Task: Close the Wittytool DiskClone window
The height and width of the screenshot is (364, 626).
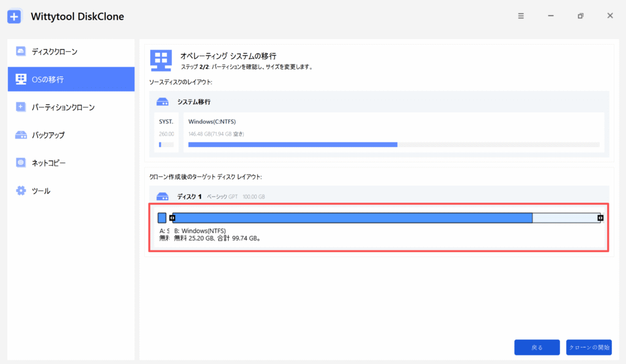Action: (x=610, y=16)
